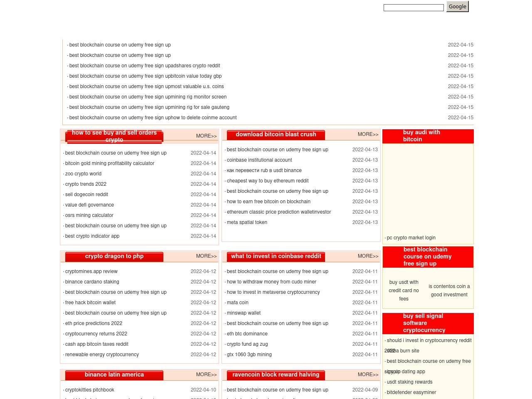The image size is (532, 399).
Task: Open 'what to invest in coinbase reddit' header
Action: click(x=276, y=256)
